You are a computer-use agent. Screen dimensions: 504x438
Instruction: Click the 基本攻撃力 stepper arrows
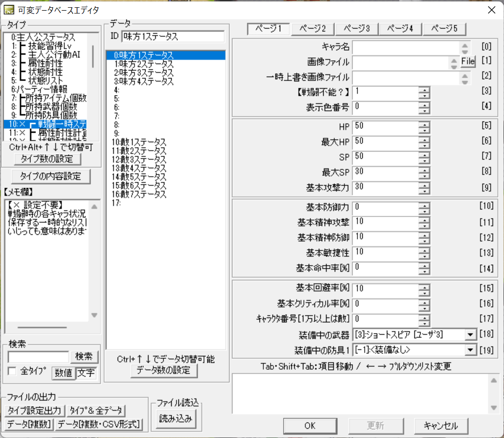point(424,188)
